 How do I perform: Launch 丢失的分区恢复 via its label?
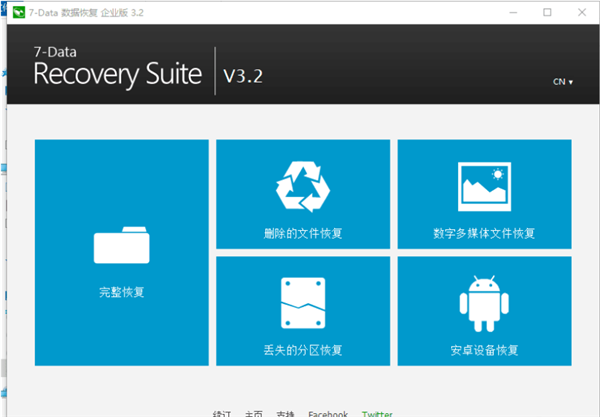303,350
